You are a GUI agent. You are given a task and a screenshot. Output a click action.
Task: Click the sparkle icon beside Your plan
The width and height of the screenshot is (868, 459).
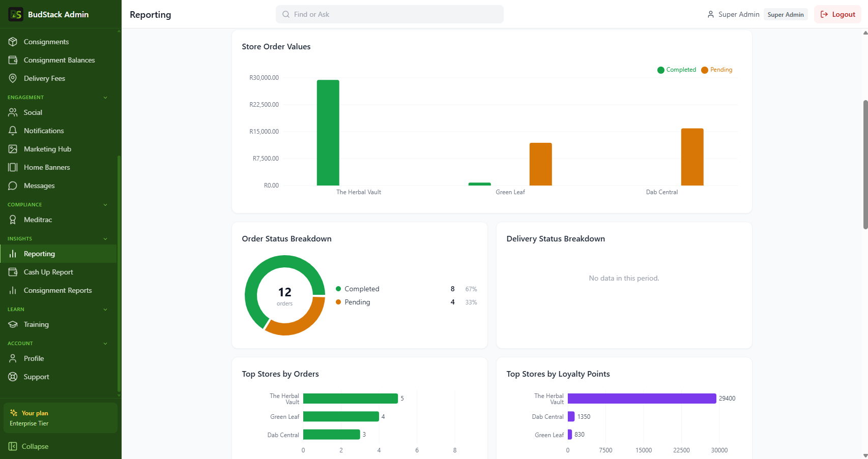(14, 413)
